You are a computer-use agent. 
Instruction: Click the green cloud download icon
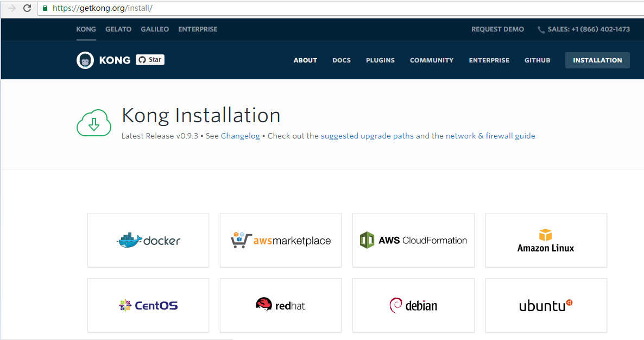coord(93,122)
